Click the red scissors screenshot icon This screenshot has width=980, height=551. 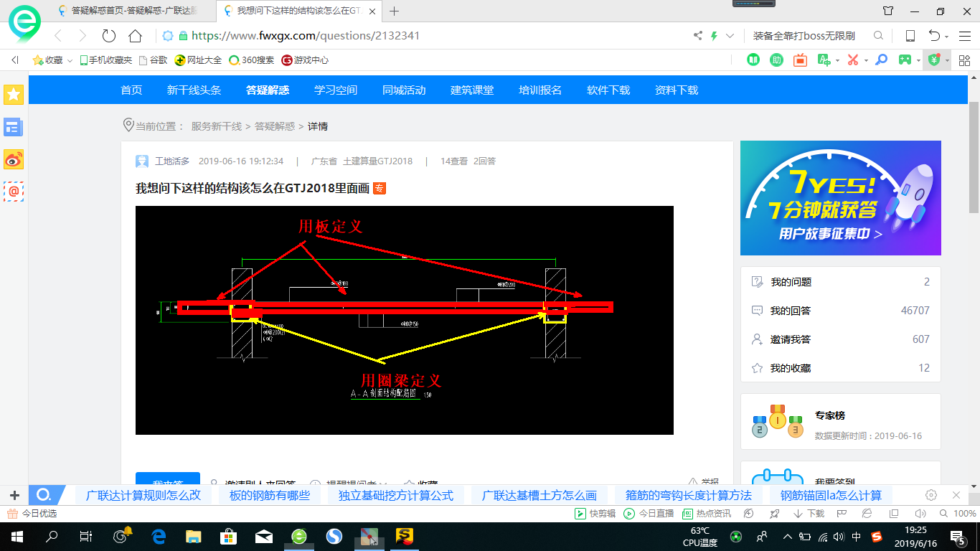pyautogui.click(x=853, y=60)
